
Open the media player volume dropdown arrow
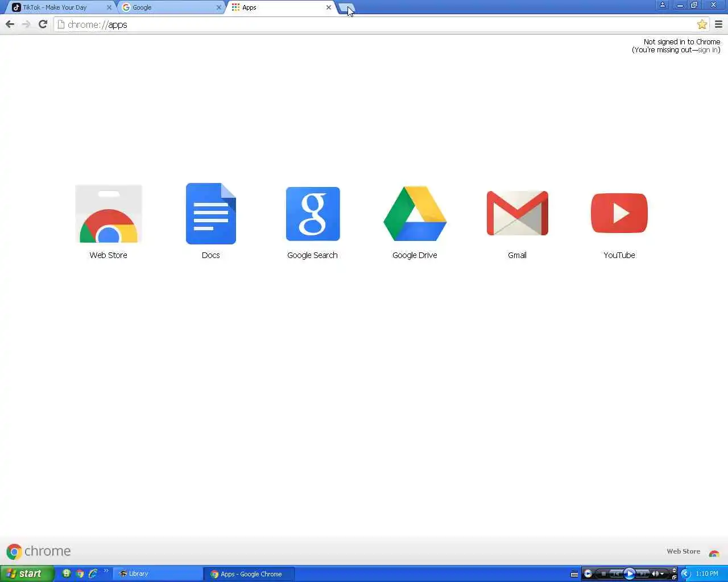coord(662,574)
